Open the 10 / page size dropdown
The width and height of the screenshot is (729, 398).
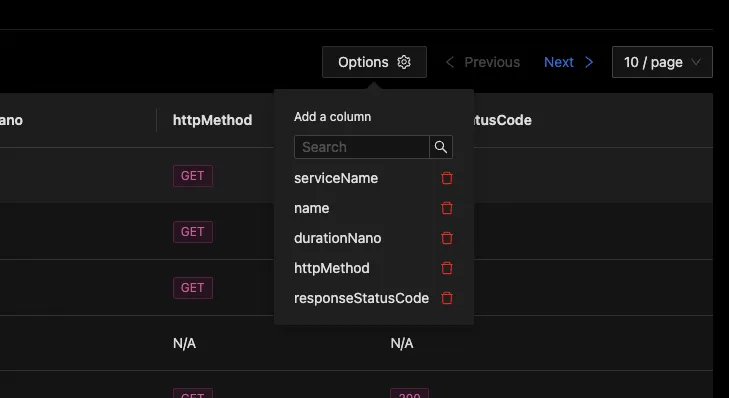coord(662,62)
